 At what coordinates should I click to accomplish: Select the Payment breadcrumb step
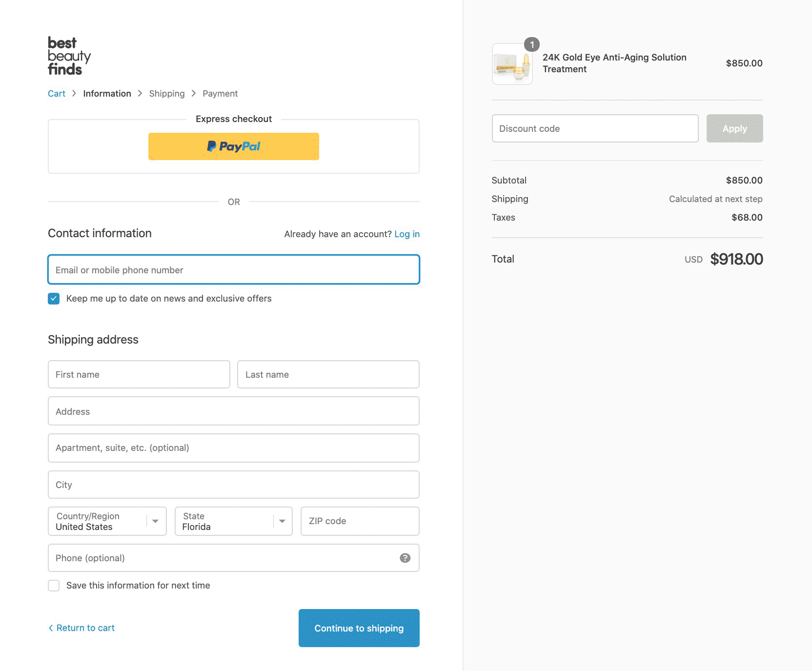tap(220, 94)
